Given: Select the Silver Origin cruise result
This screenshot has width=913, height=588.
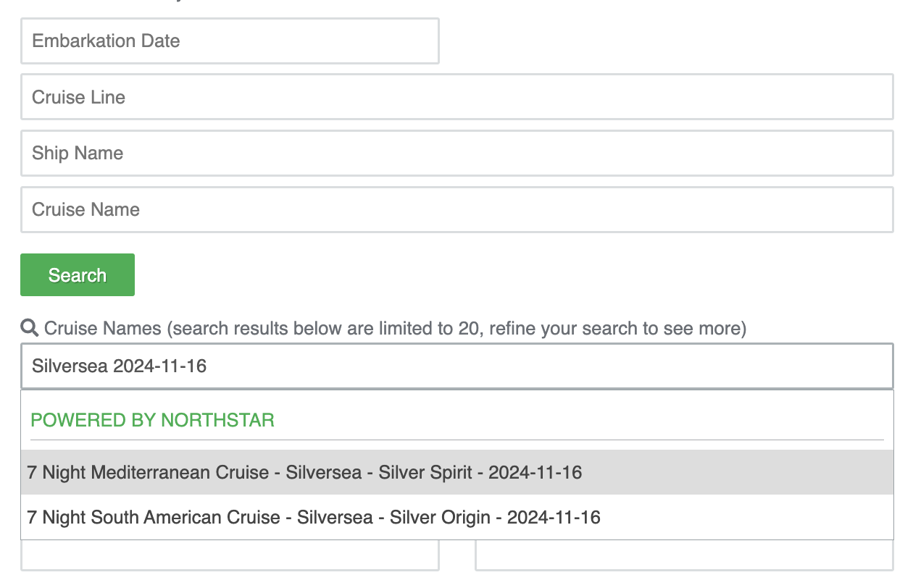Looking at the screenshot, I should pos(457,517).
